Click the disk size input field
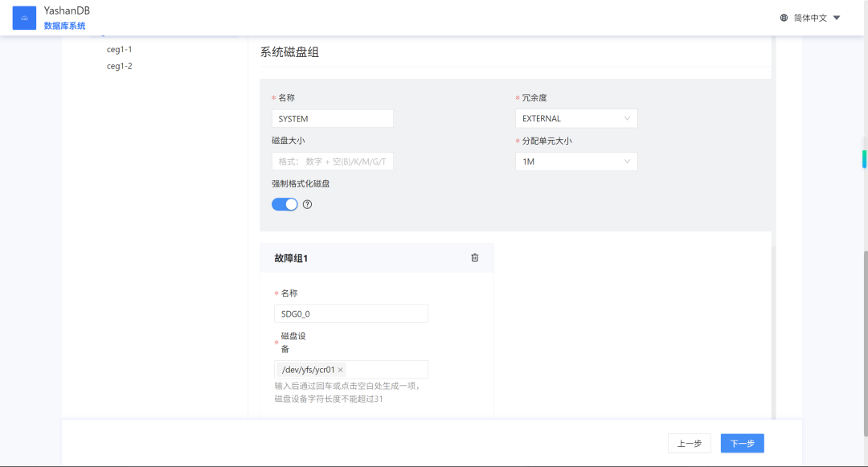 point(333,162)
